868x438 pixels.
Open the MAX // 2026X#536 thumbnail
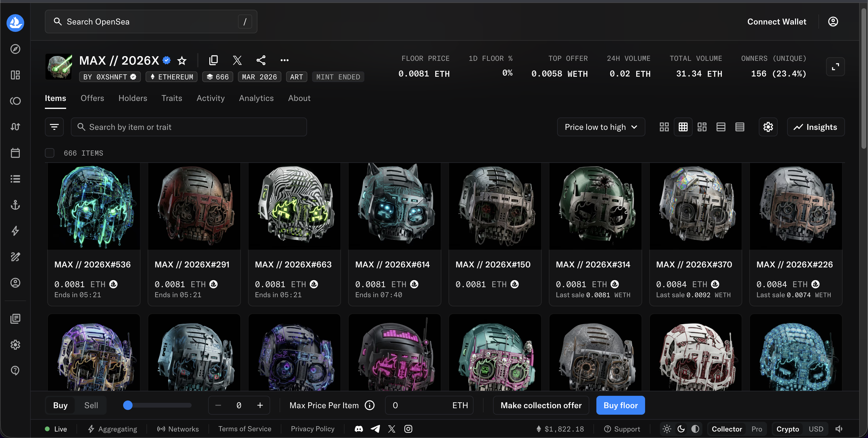pos(94,207)
